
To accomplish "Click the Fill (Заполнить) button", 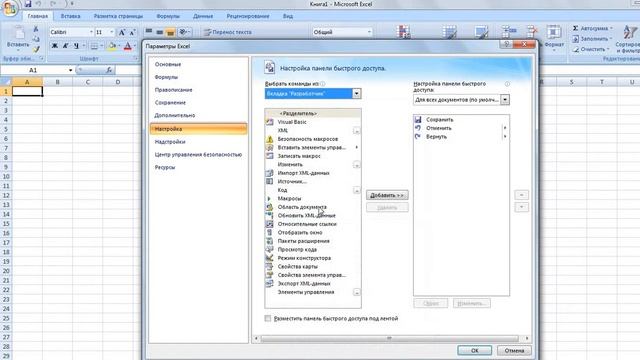I will click(x=592, y=39).
